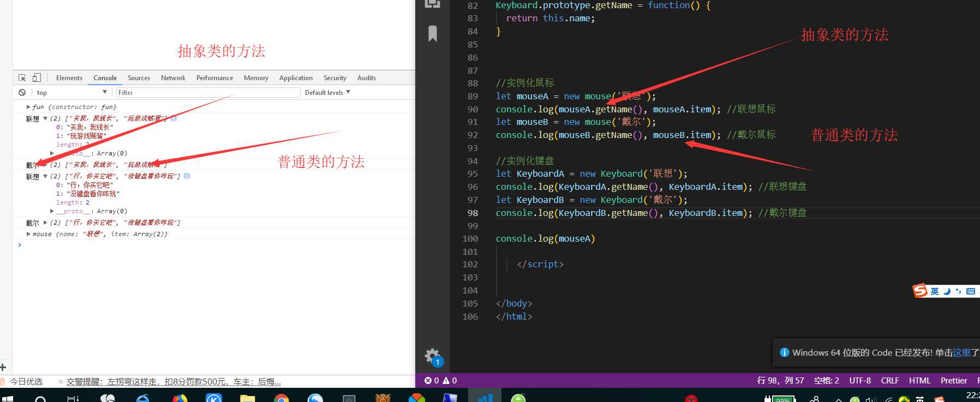Viewport: 980px width, 402px height.
Task: Collapse the second 联想 array with 行，你买它吧
Action: [45, 176]
